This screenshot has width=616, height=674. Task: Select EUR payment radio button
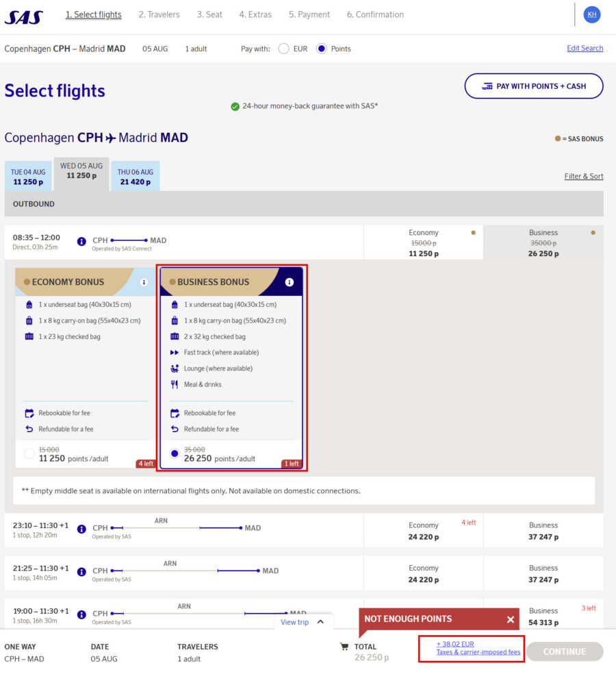tap(283, 49)
